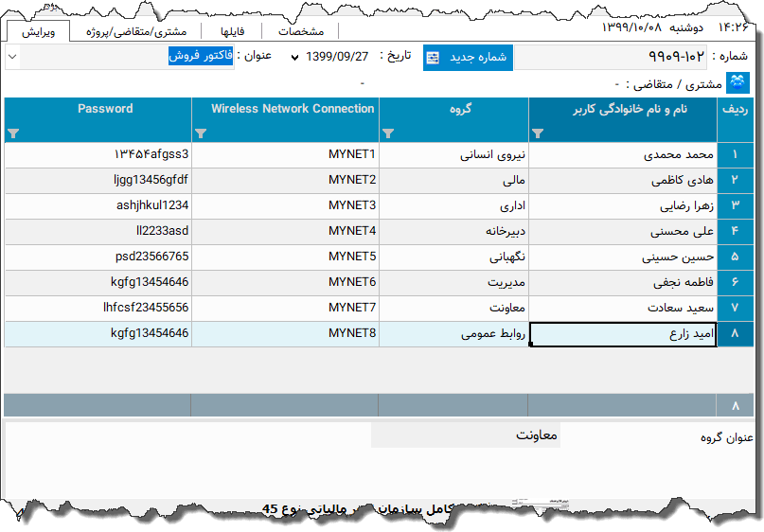The width and height of the screenshot is (764, 532).
Task: Click password cell ljgg13456gfdf
Action: [x=98, y=181]
